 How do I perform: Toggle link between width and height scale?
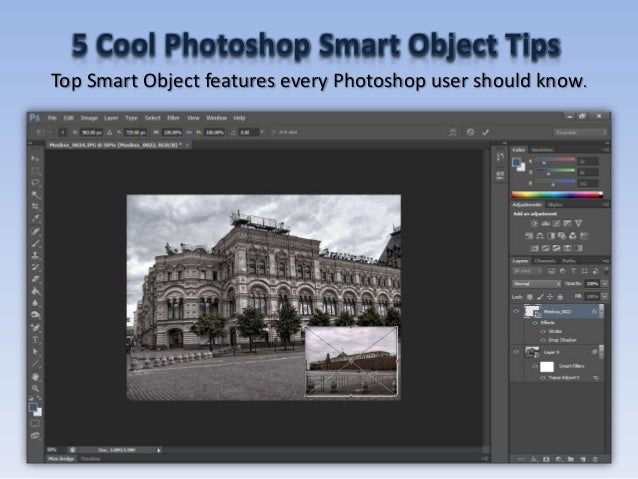click(x=189, y=132)
